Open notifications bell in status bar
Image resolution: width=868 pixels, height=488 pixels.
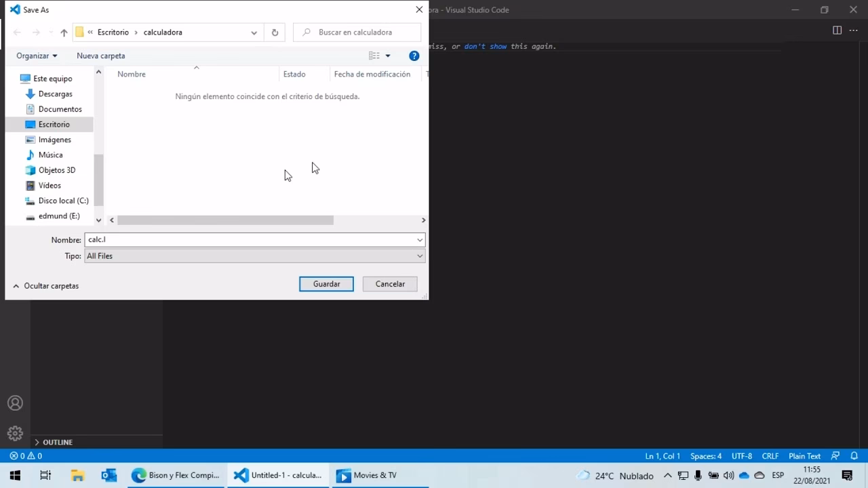pos(854,456)
